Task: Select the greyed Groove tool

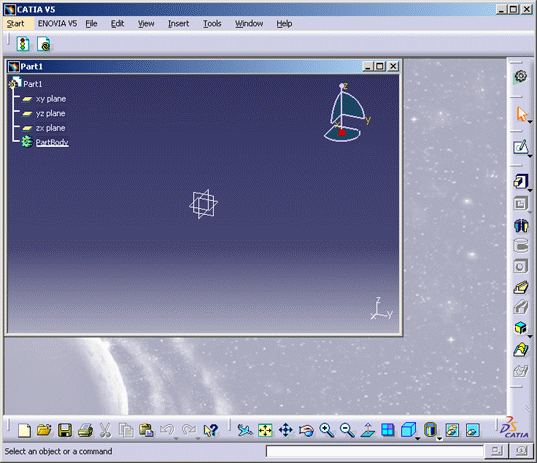Action: pyautogui.click(x=521, y=246)
